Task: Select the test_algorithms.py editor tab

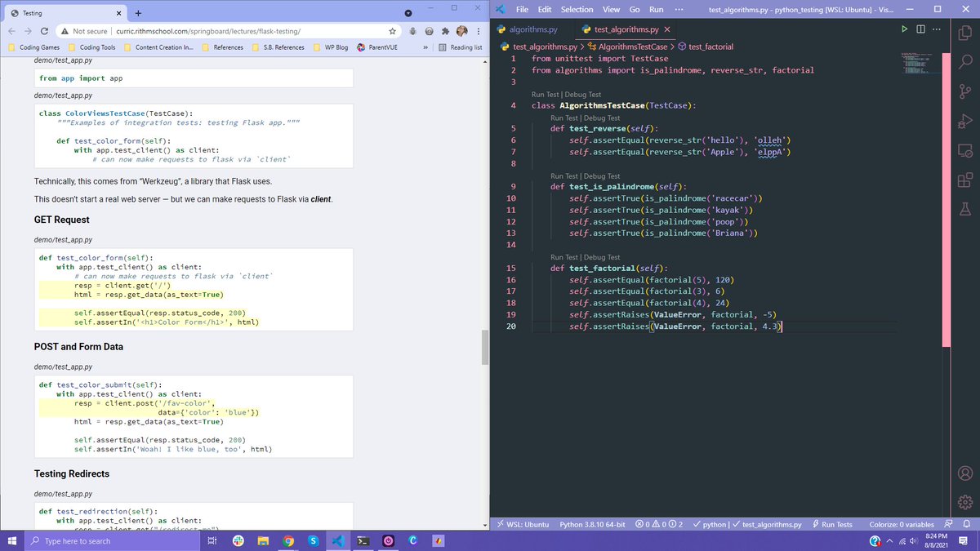Action: tap(626, 29)
